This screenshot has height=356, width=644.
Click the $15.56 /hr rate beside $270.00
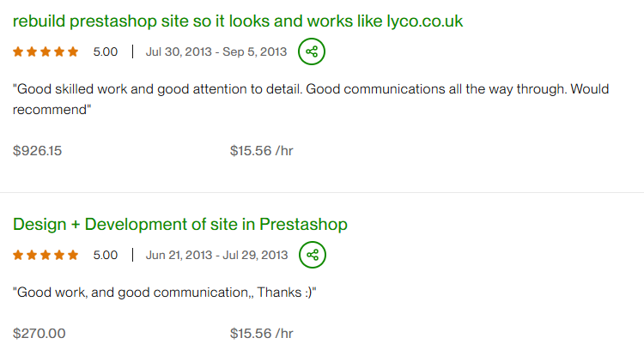tap(262, 334)
